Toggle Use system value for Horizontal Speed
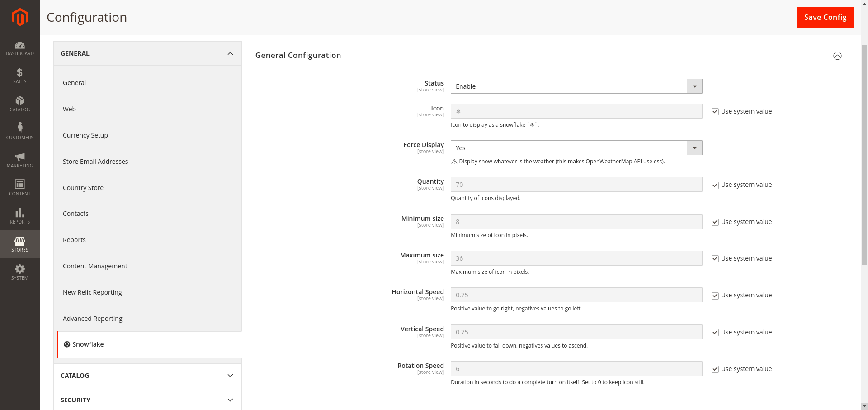The width and height of the screenshot is (868, 410). click(x=715, y=296)
